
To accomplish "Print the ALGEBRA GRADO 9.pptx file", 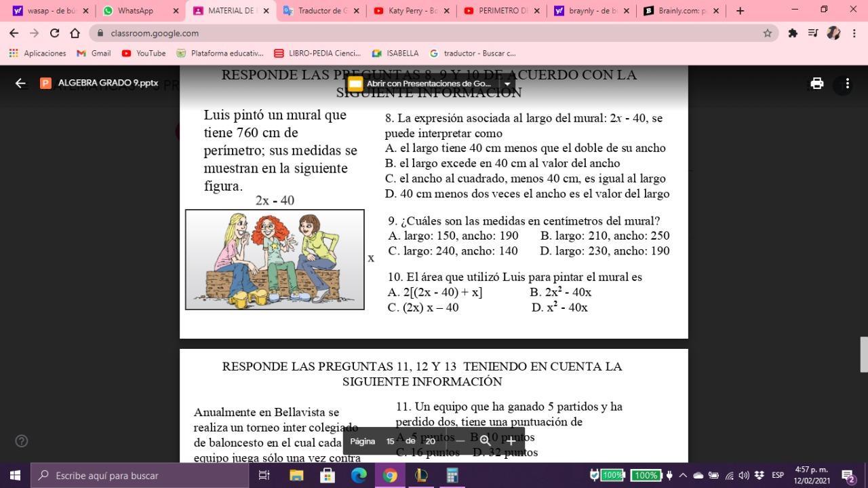I will coord(817,83).
